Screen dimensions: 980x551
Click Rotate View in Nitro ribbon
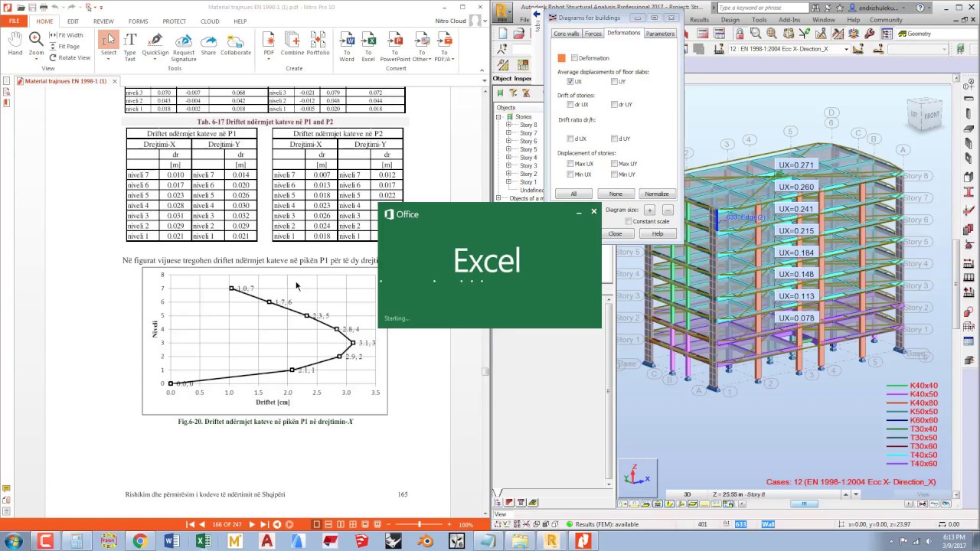tap(70, 57)
